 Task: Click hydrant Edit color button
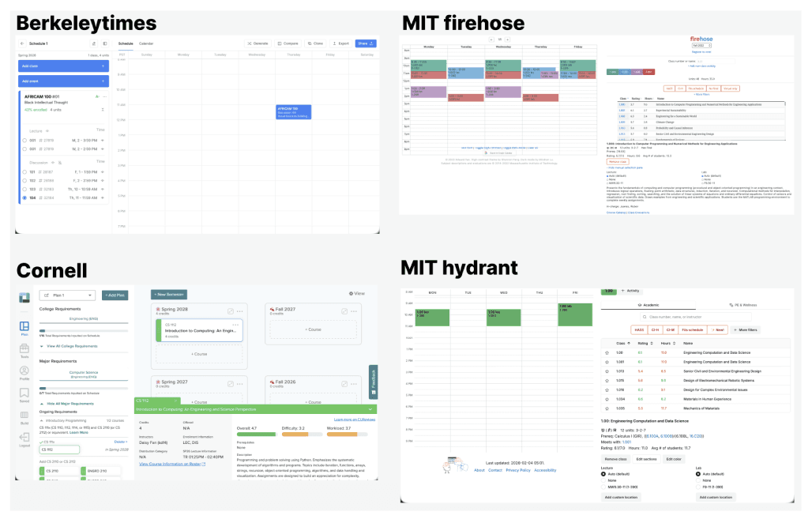tap(674, 459)
